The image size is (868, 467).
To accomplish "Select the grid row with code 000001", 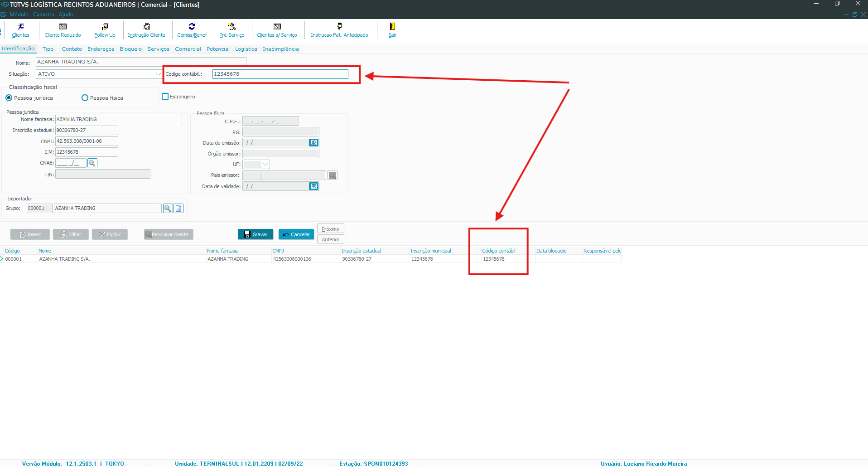I will point(310,259).
